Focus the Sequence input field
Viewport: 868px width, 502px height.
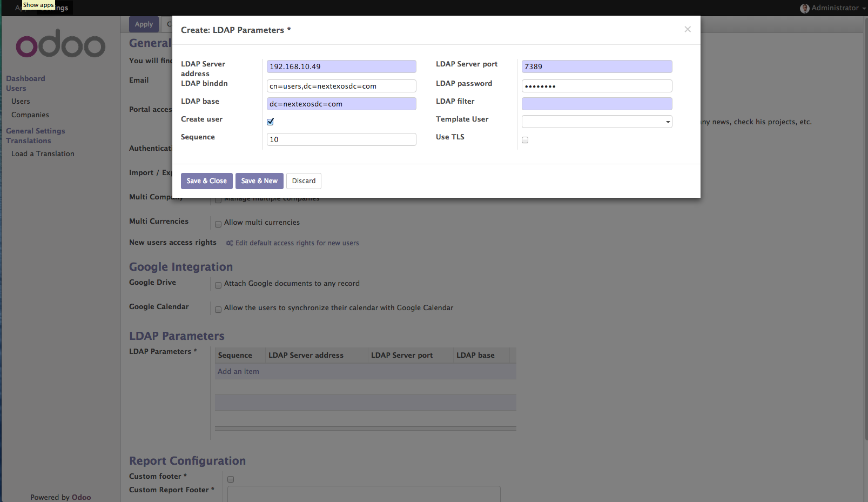click(x=341, y=139)
